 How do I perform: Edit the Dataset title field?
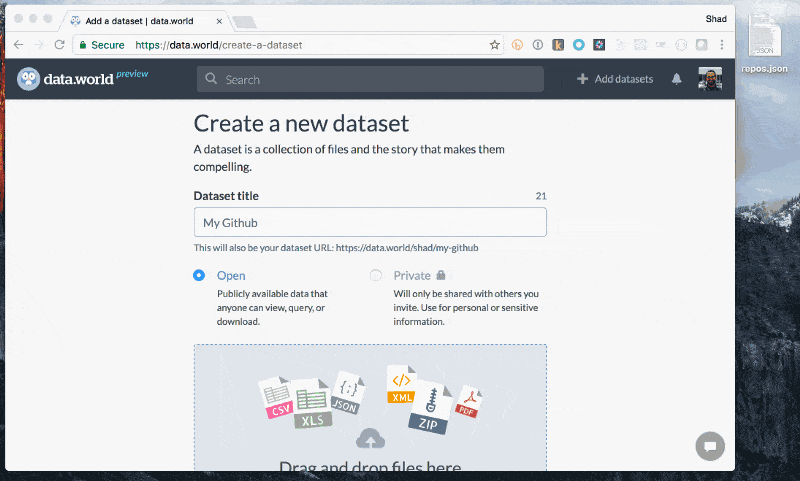[x=370, y=222]
